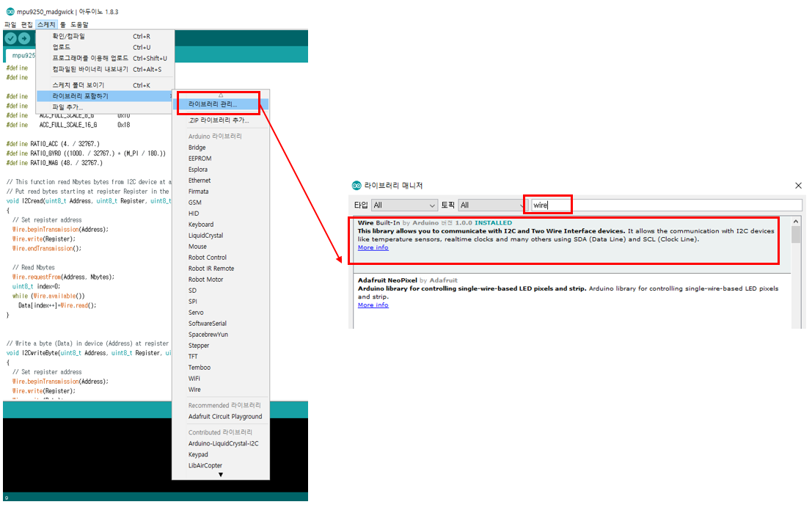Click the Upload arrow toolbar icon

coord(24,38)
